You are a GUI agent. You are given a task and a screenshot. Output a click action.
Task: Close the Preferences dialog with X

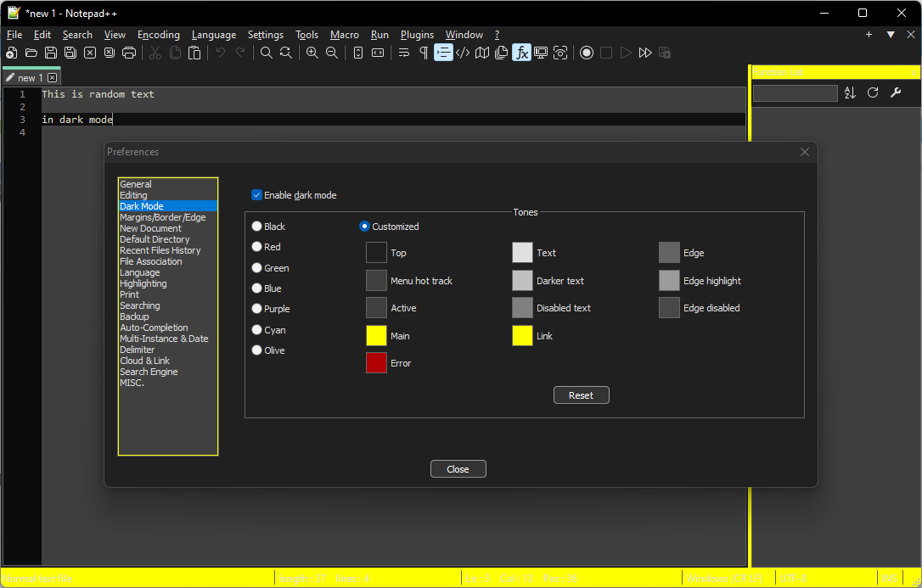point(805,152)
